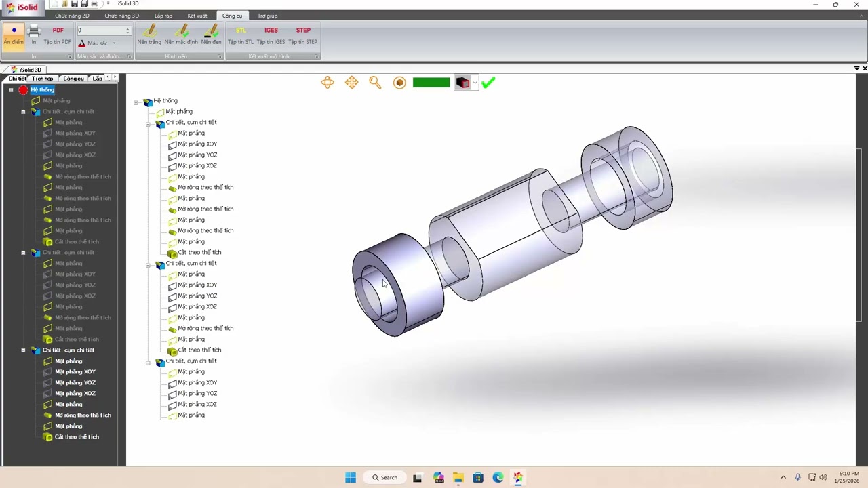Switch to the Kết xuất ribbon tab

click(x=197, y=16)
